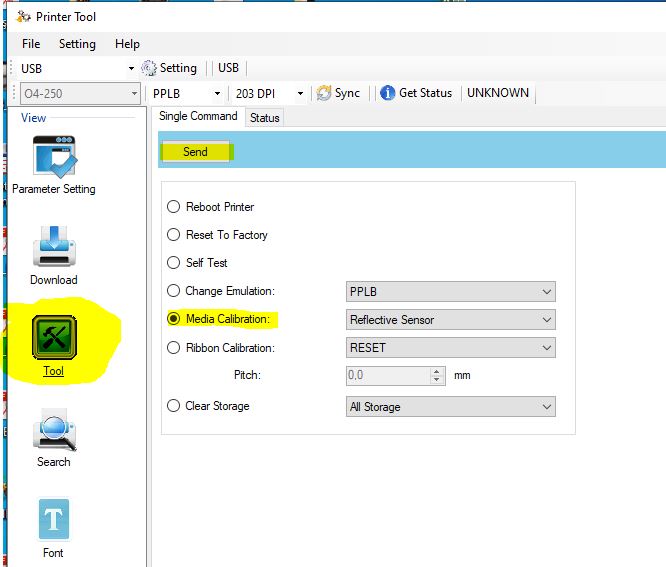Open the Search view icon
The image size is (666, 567).
pos(54,430)
